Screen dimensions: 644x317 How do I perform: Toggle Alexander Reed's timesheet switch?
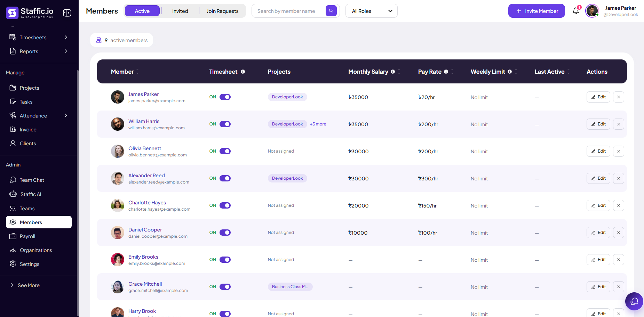[x=225, y=178]
